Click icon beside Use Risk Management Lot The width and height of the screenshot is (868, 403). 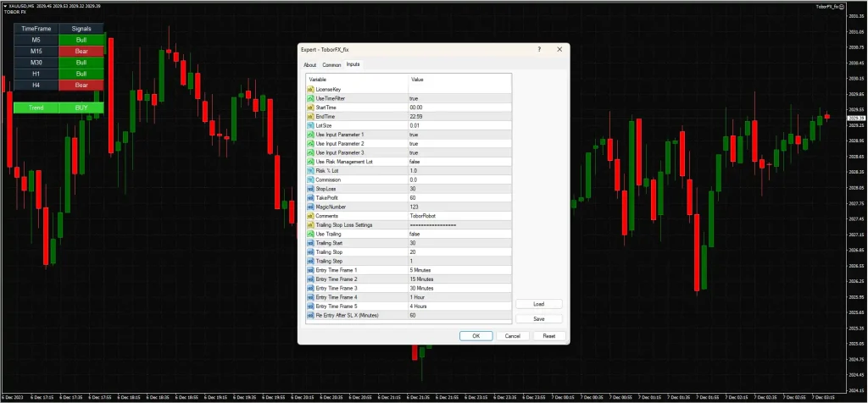click(x=310, y=162)
